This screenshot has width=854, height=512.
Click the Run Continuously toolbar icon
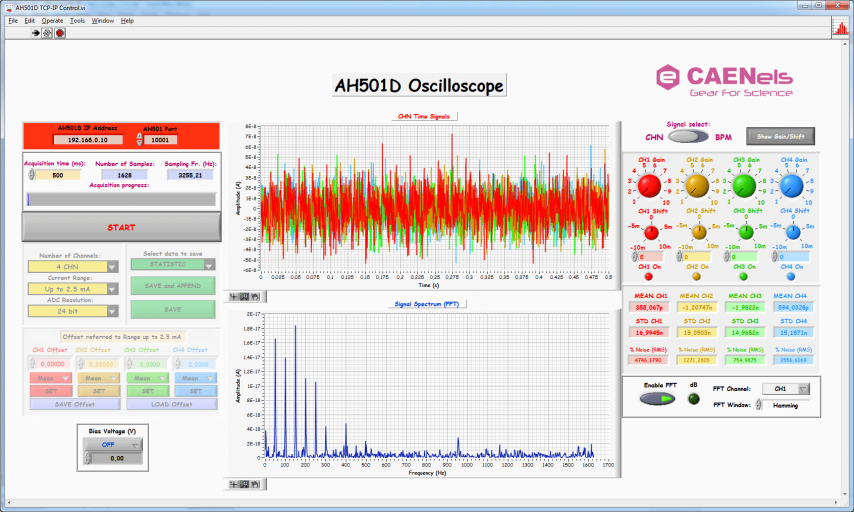point(48,33)
